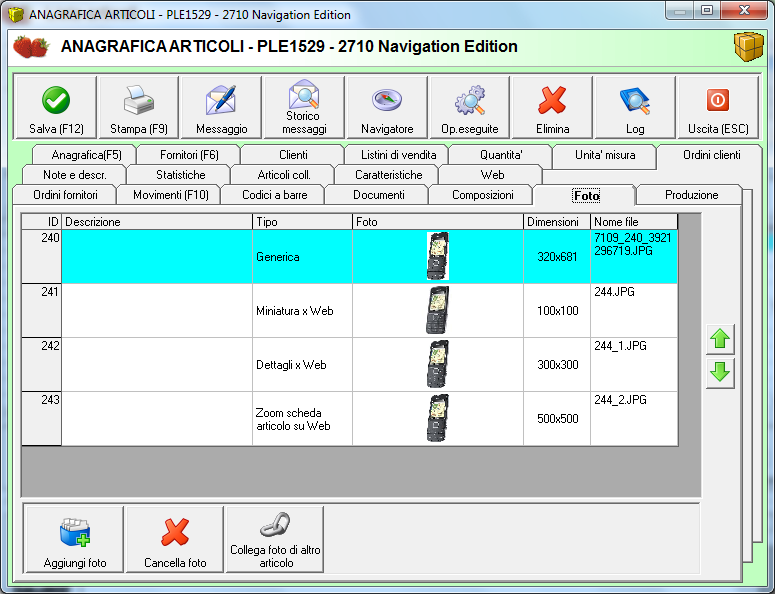
Task: Click Collega foto di altro articolo
Action: tap(275, 540)
